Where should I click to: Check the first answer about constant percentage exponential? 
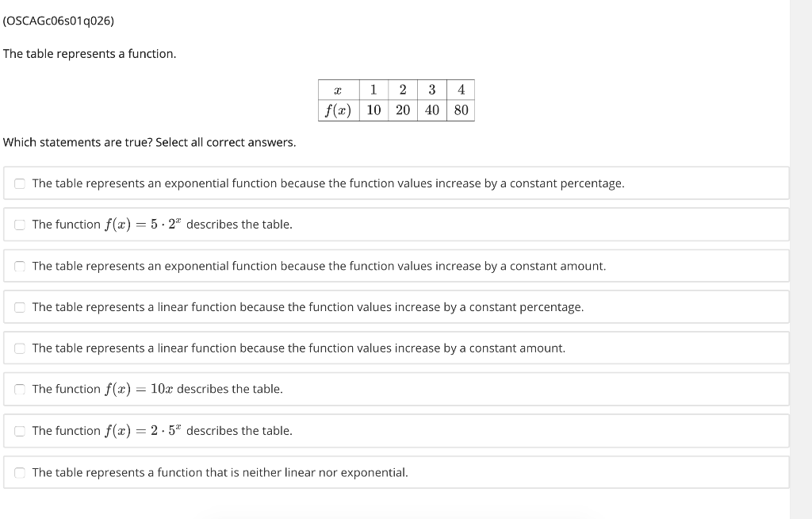19,183
